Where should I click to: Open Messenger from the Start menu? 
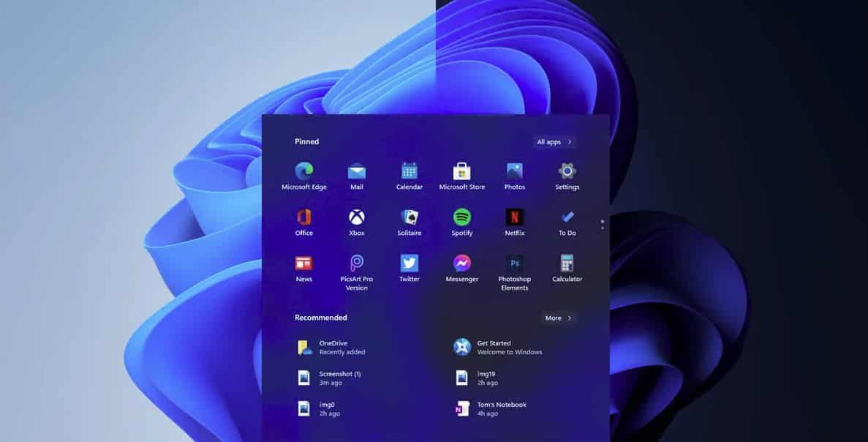click(x=461, y=262)
